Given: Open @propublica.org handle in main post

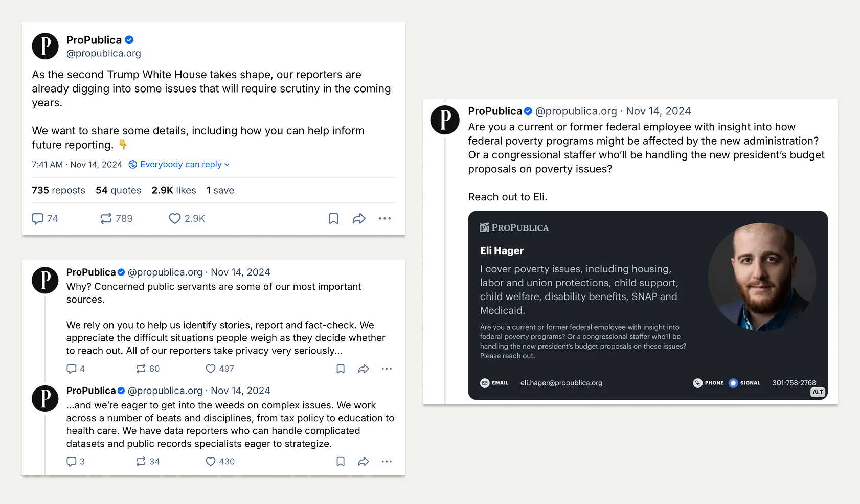Looking at the screenshot, I should [104, 53].
